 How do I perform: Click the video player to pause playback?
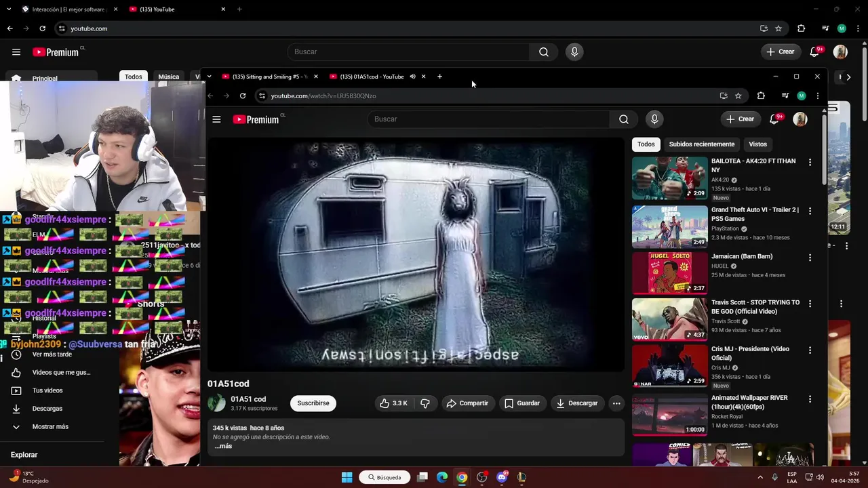pyautogui.click(x=415, y=254)
